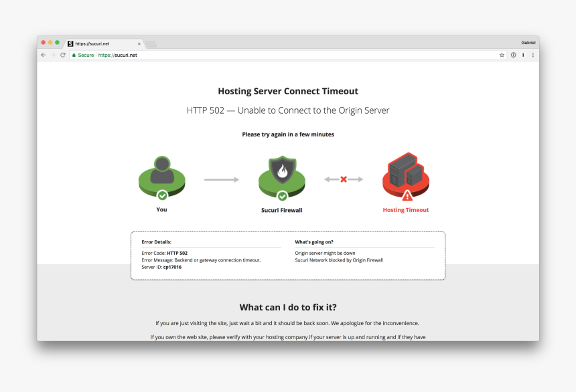The width and height of the screenshot is (576, 392).
Task: Click the red Hosting Timeout server icon
Action: click(406, 175)
